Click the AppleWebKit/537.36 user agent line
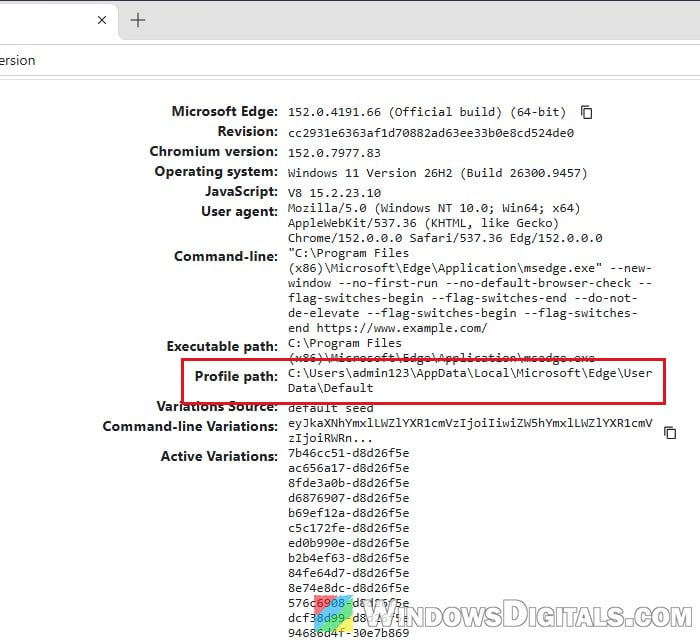Viewport: 700px width, 640px height. point(423,223)
